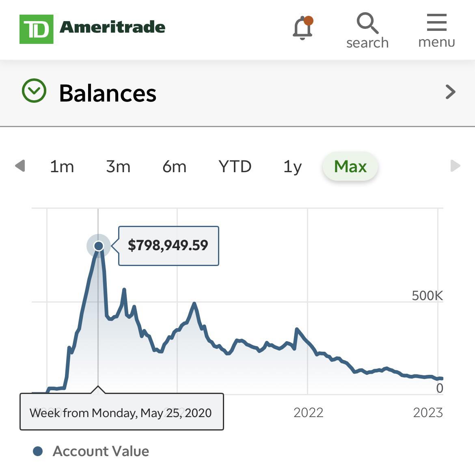Click the Balances section heading
This screenshot has height=476, width=475.
pyautogui.click(x=108, y=93)
